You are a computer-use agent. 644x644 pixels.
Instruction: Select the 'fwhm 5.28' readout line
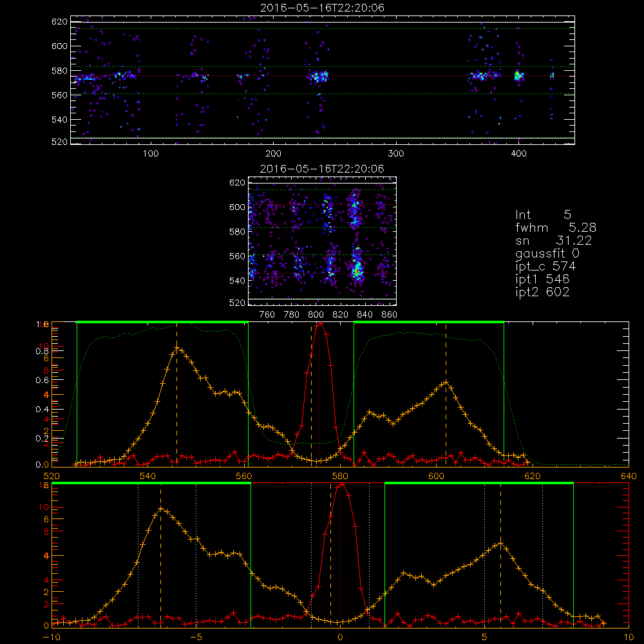(x=556, y=227)
